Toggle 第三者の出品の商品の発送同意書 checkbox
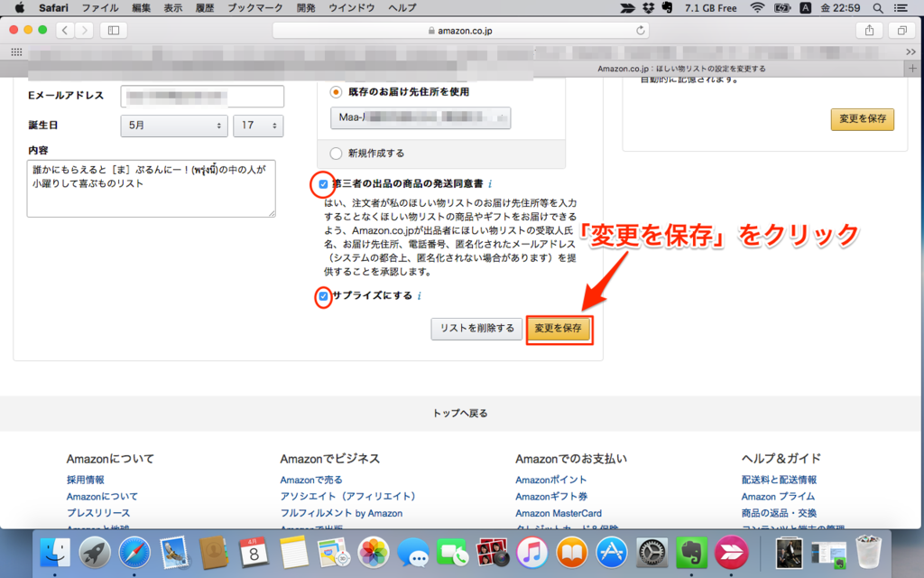The height and width of the screenshot is (578, 924). pos(323,184)
